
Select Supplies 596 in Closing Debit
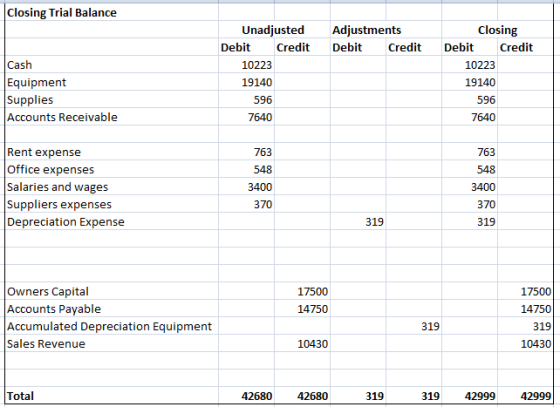point(486,100)
